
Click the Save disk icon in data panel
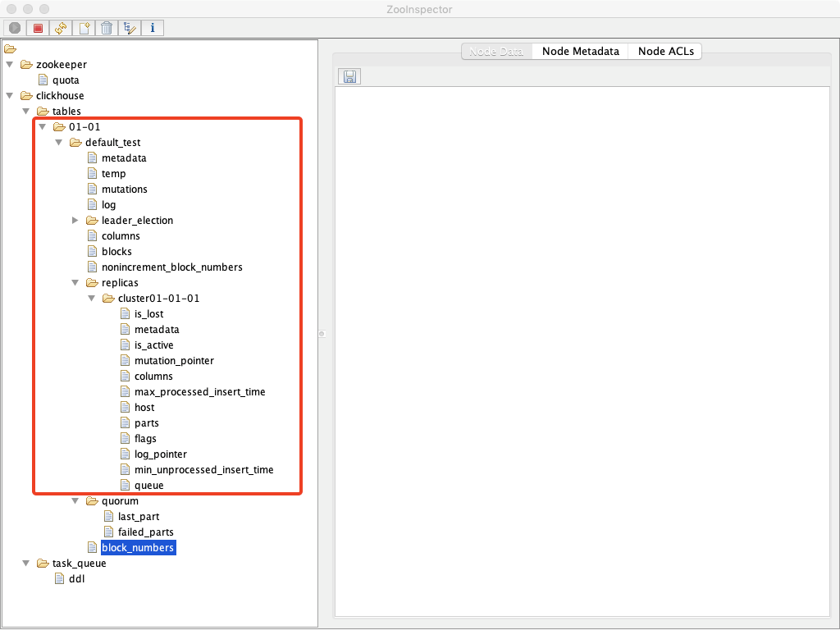(x=349, y=76)
